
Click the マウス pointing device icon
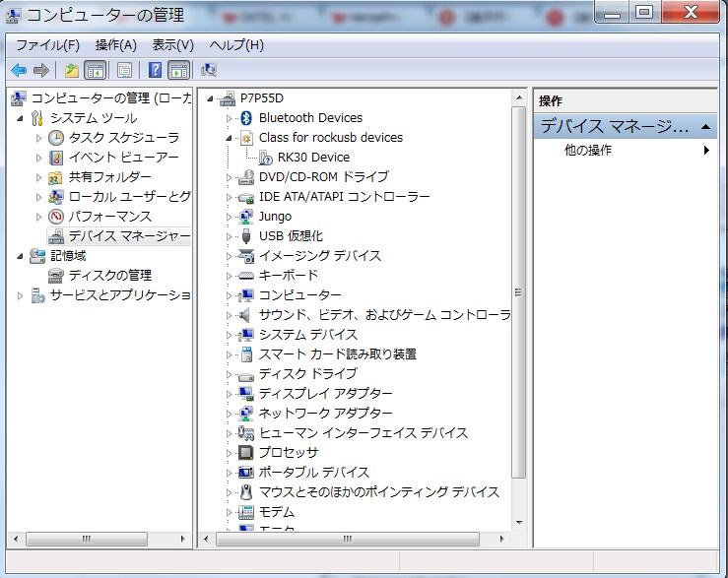[x=246, y=491]
